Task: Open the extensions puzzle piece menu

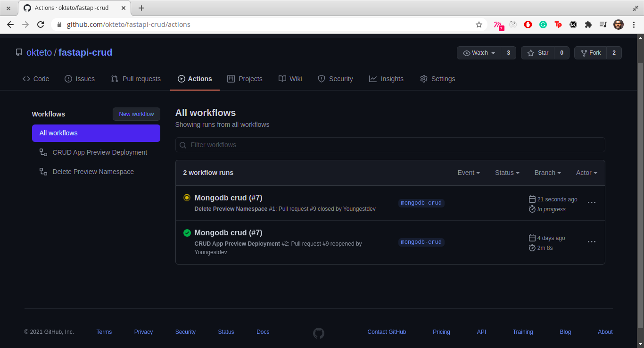Action: point(588,25)
